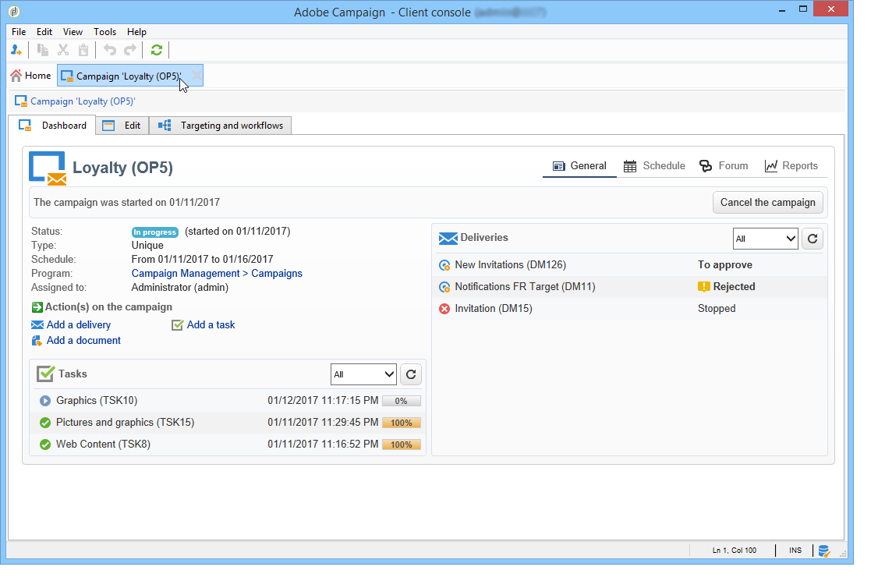The image size is (878, 588).
Task: Click the Adobe Campaign title bar app icon
Action: pyautogui.click(x=14, y=11)
